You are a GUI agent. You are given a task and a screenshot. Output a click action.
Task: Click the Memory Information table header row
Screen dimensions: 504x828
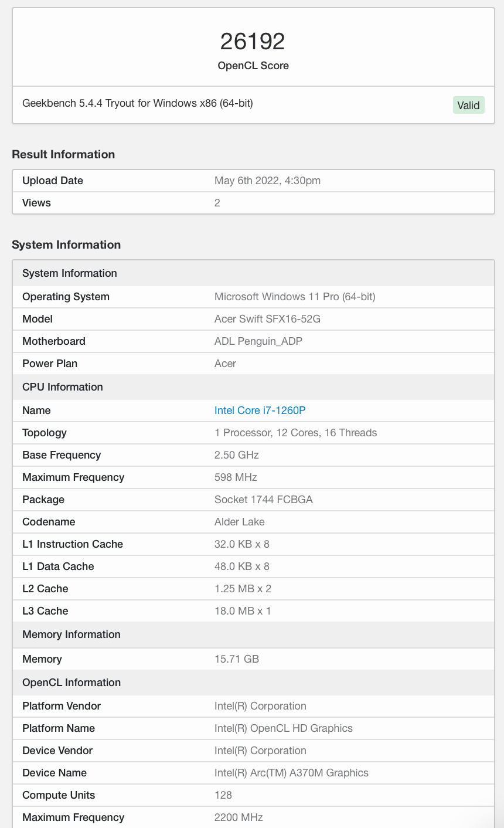click(254, 634)
